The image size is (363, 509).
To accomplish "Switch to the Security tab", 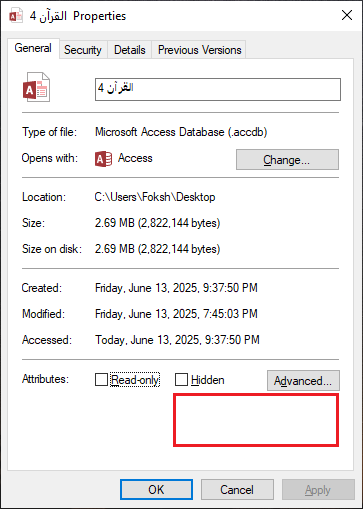I will tap(83, 50).
